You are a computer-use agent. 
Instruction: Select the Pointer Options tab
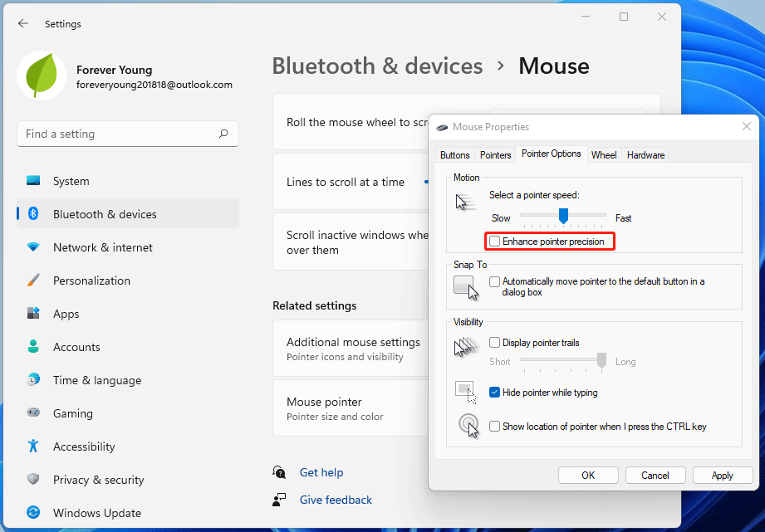[552, 154]
